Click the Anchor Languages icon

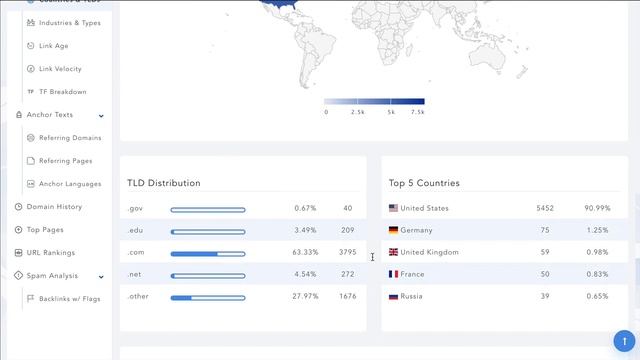[31, 184]
